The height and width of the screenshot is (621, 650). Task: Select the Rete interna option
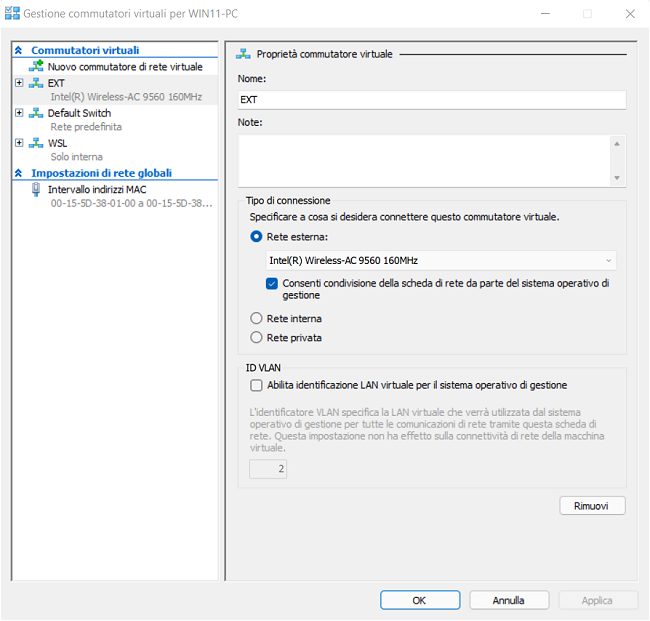256,318
